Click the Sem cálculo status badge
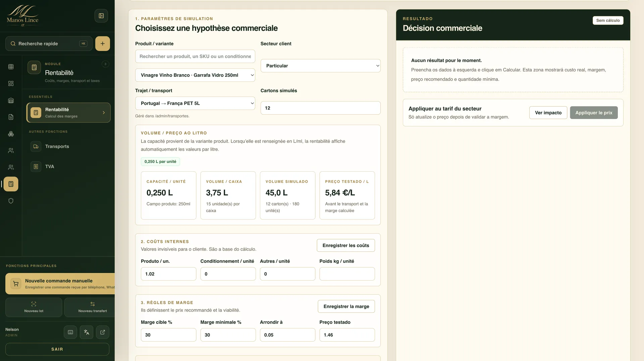644x361 pixels. coord(608,20)
